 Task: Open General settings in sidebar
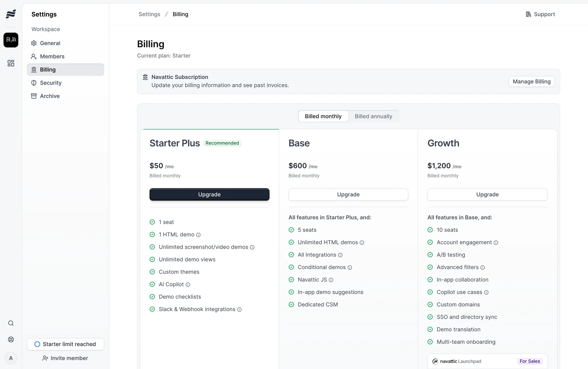coord(50,43)
